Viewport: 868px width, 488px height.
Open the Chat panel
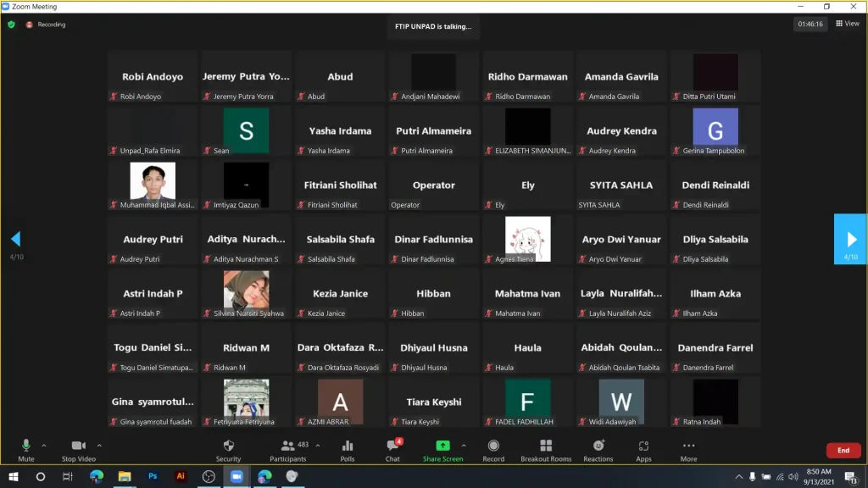pyautogui.click(x=392, y=451)
